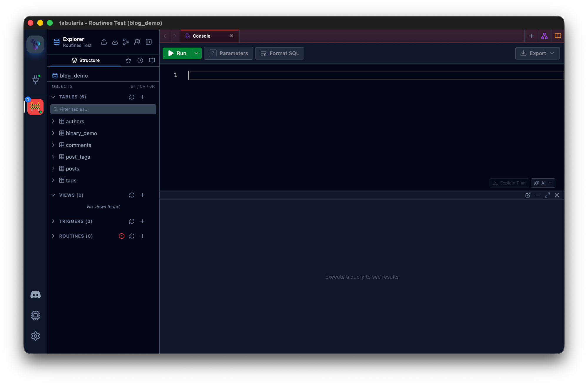Select the comments table name
The height and width of the screenshot is (385, 588).
(x=78, y=145)
